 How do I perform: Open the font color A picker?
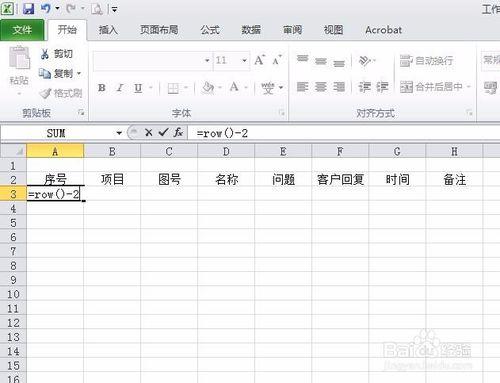tap(234, 87)
